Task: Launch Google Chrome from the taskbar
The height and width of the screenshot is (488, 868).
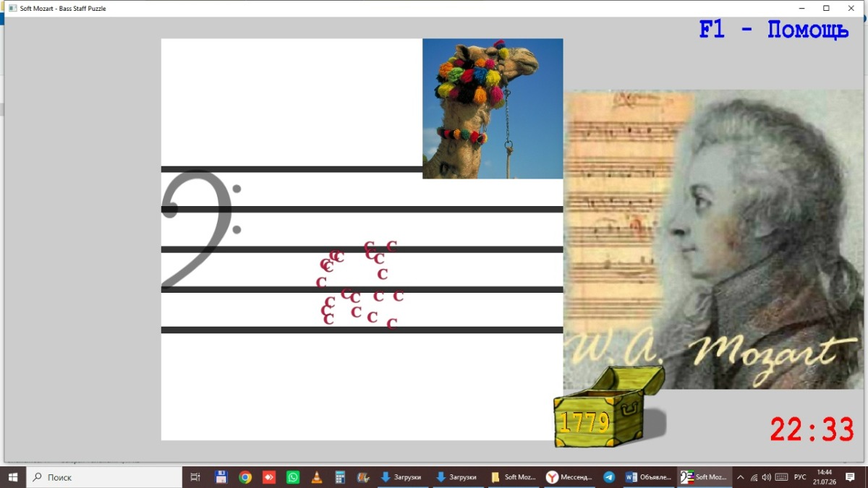Action: tap(245, 477)
